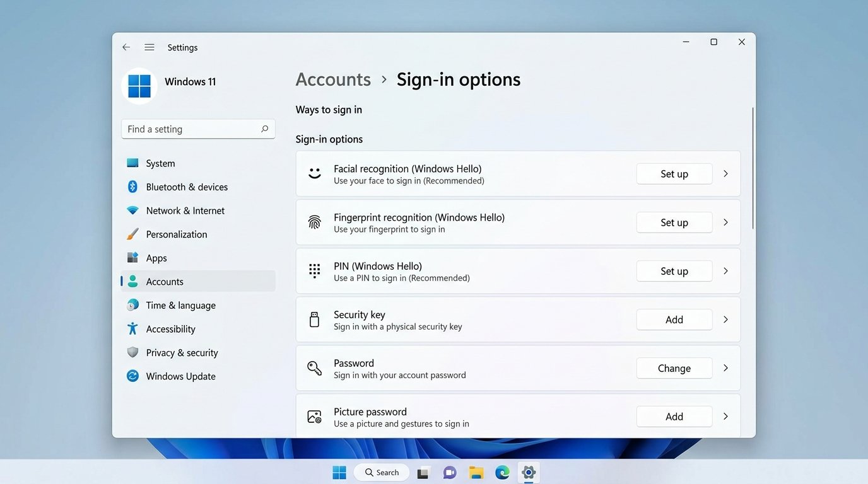This screenshot has width=868, height=484.
Task: Expand the PIN (Windows Hello) chevron
Action: 725,271
